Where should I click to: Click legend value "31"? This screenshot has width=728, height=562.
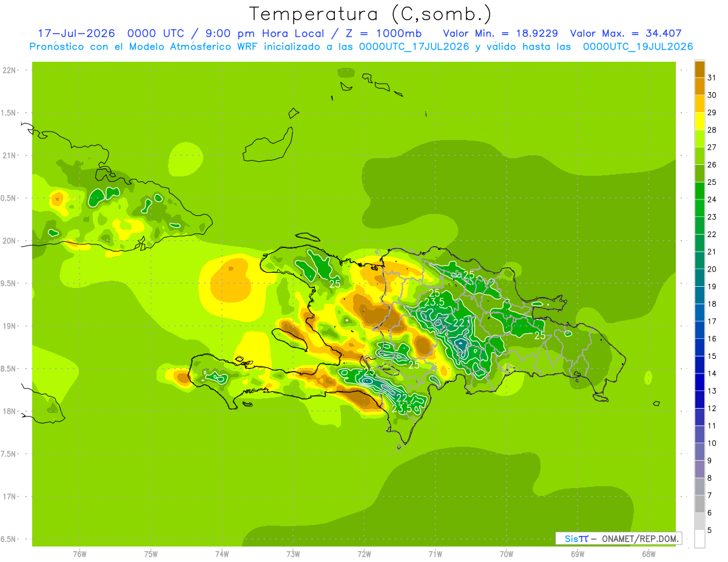[712, 78]
